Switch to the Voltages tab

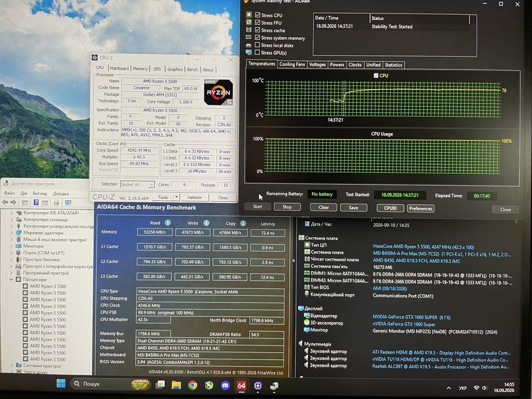[317, 64]
